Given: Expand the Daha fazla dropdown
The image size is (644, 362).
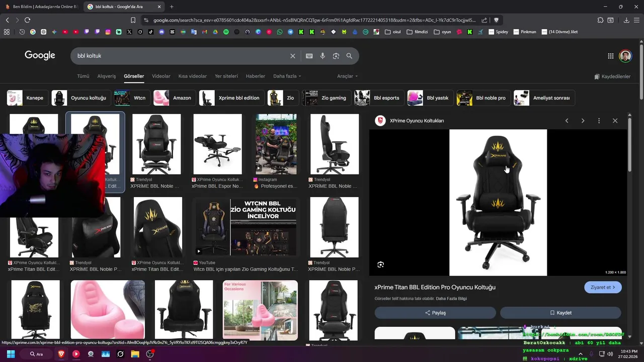Looking at the screenshot, I should tap(287, 76).
